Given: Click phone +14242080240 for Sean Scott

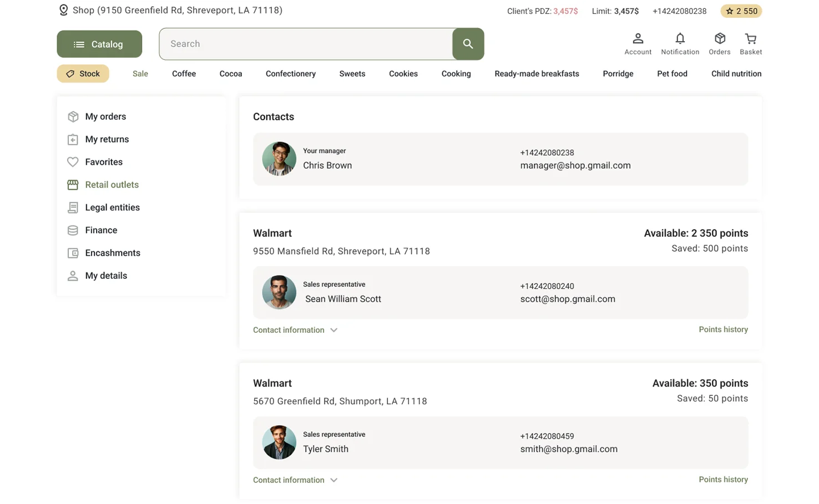Looking at the screenshot, I should [547, 286].
